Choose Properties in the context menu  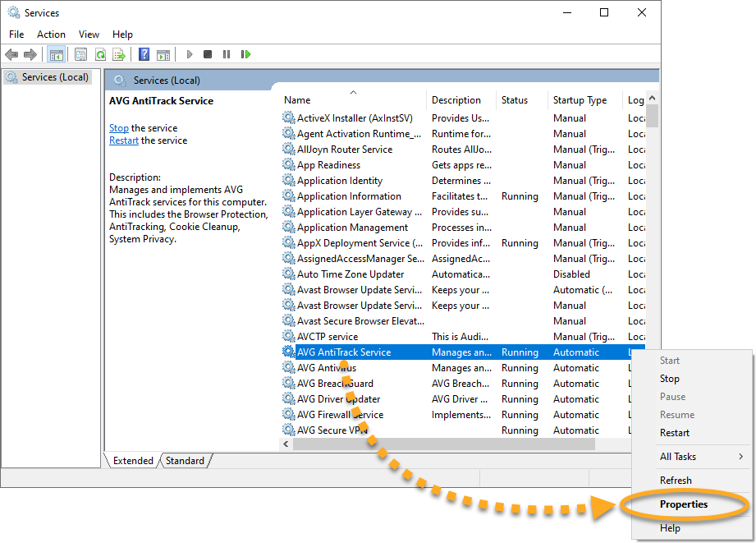(x=683, y=504)
